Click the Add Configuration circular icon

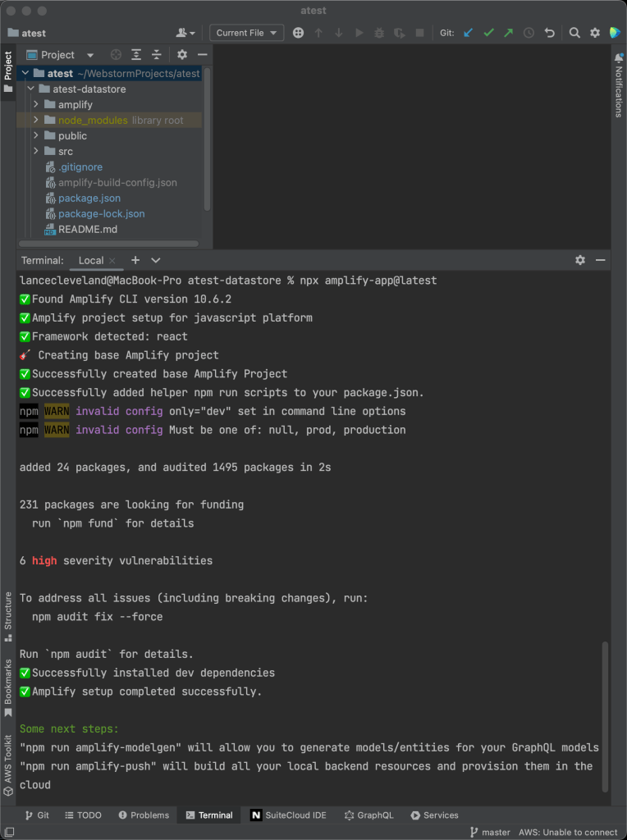click(x=299, y=33)
